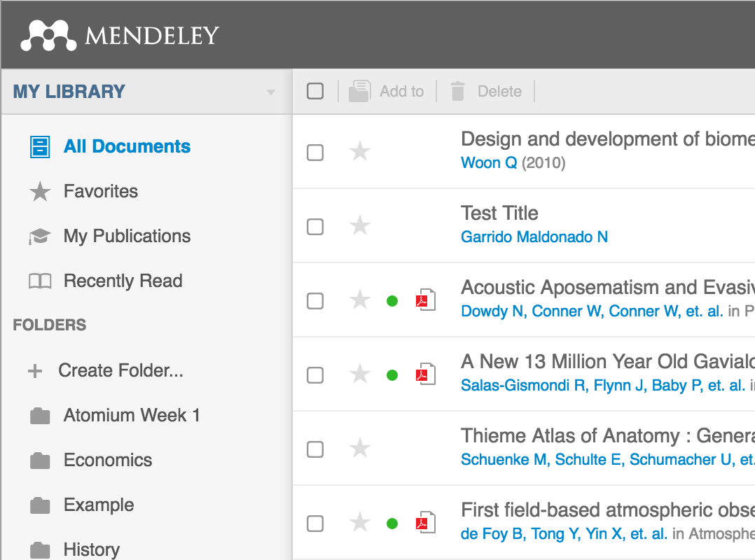755x560 pixels.
Task: Click the trash can Delete icon
Action: (x=457, y=91)
